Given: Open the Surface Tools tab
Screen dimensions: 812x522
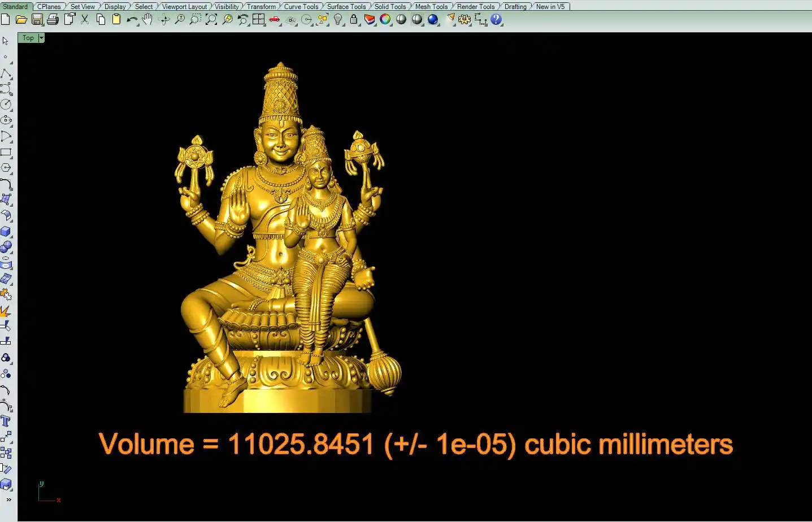Looking at the screenshot, I should [346, 6].
